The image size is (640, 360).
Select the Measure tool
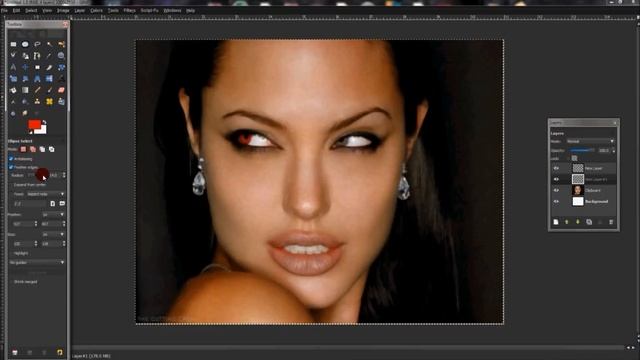click(13, 67)
